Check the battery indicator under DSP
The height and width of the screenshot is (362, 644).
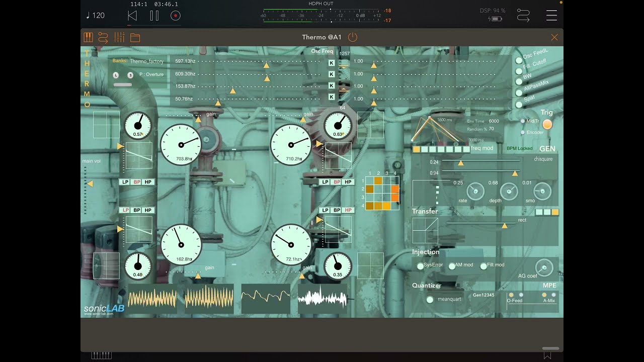(x=496, y=19)
